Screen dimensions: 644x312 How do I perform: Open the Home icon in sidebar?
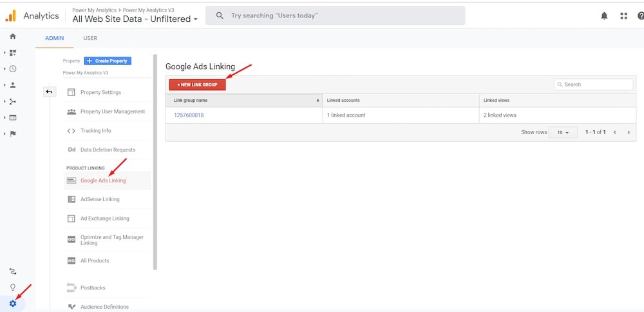click(13, 36)
